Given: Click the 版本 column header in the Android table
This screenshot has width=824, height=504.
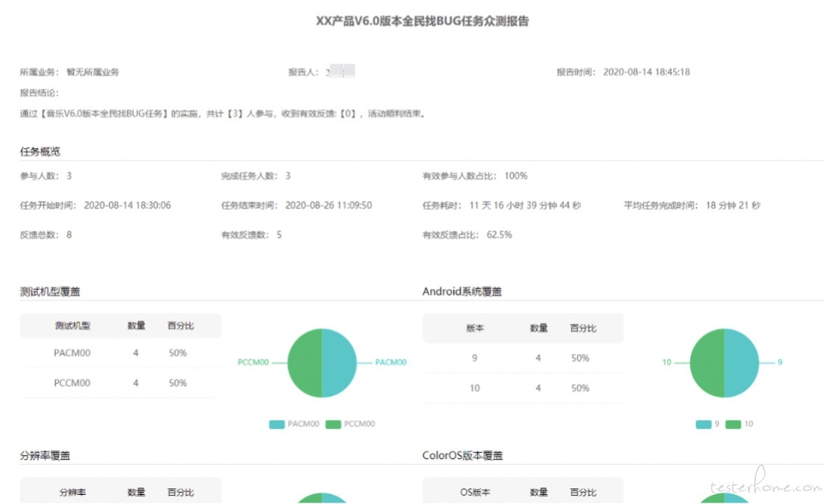Looking at the screenshot, I should point(474,329).
